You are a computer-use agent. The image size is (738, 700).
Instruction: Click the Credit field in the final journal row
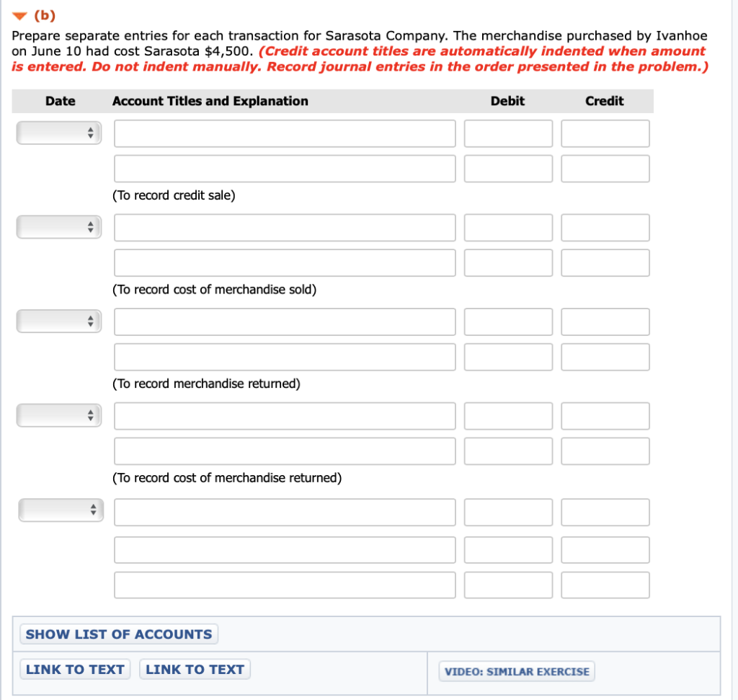(x=605, y=585)
